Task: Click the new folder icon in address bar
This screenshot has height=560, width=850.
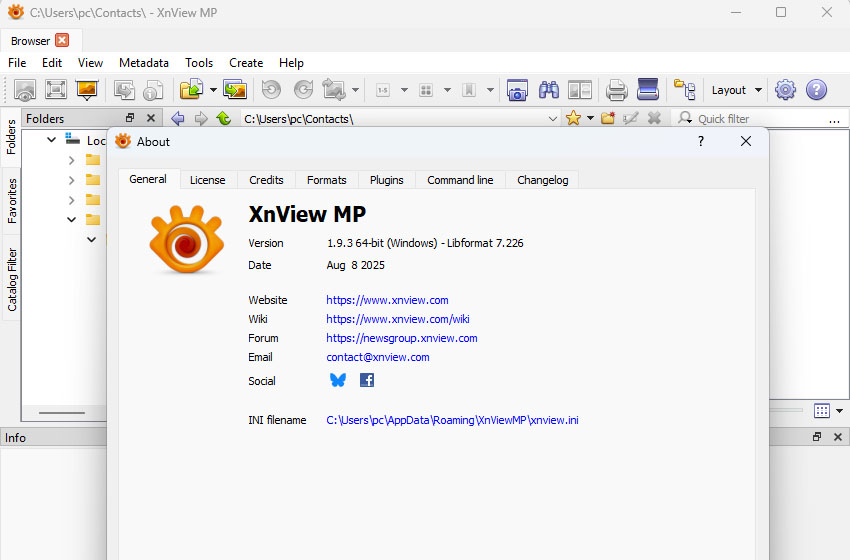Action: pos(608,118)
